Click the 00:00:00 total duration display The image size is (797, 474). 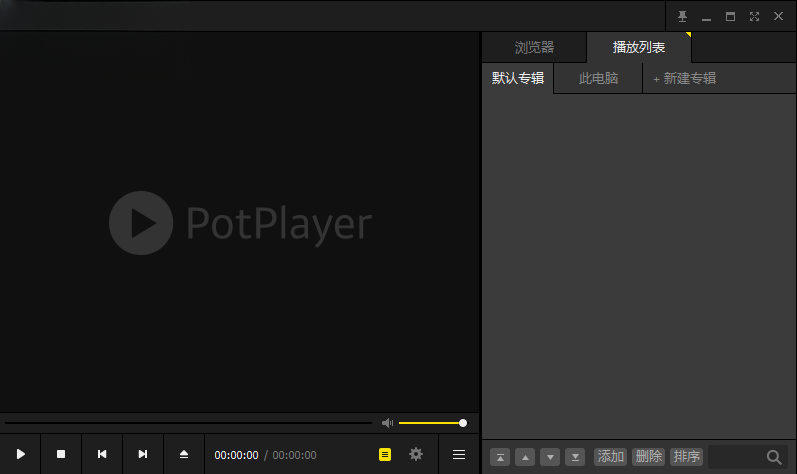click(294, 455)
